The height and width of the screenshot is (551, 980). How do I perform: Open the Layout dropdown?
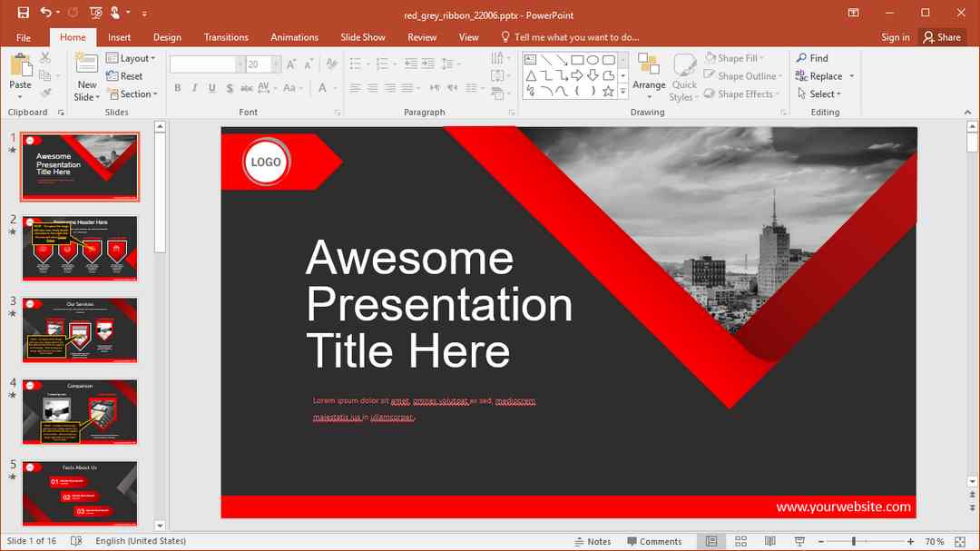pos(131,58)
